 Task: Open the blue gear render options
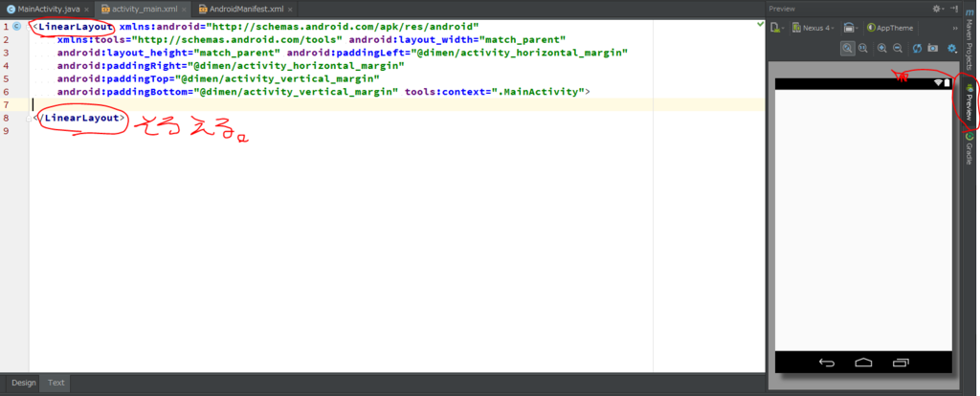pos(952,48)
